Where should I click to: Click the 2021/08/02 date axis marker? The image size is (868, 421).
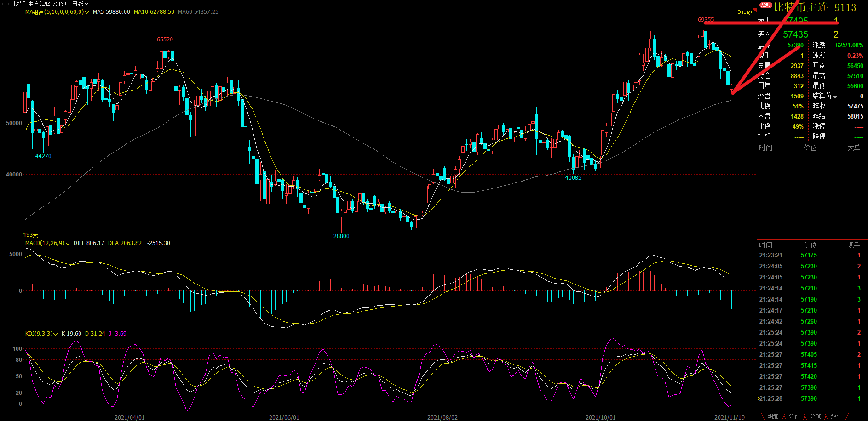[x=442, y=417]
